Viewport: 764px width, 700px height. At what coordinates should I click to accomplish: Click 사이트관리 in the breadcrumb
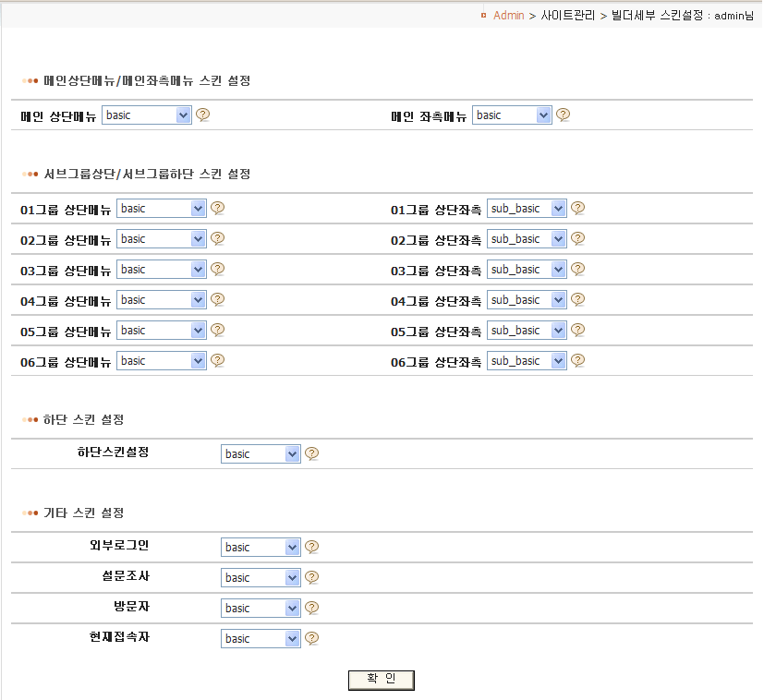pyautogui.click(x=568, y=16)
